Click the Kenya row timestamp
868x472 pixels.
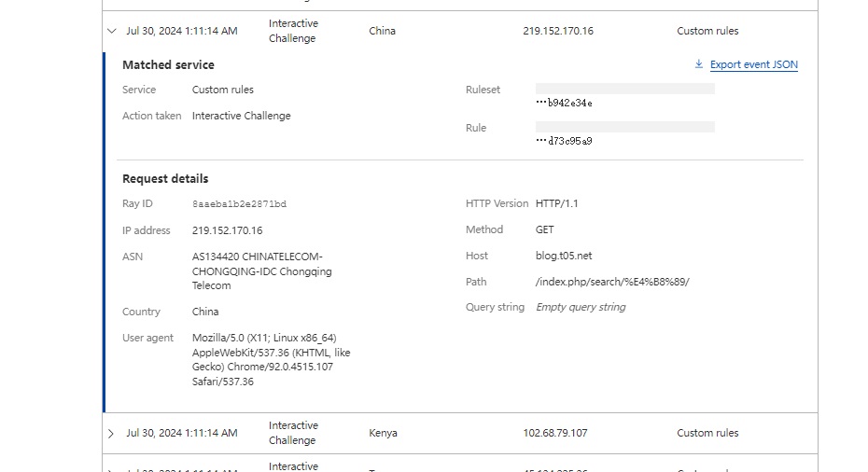tap(182, 433)
